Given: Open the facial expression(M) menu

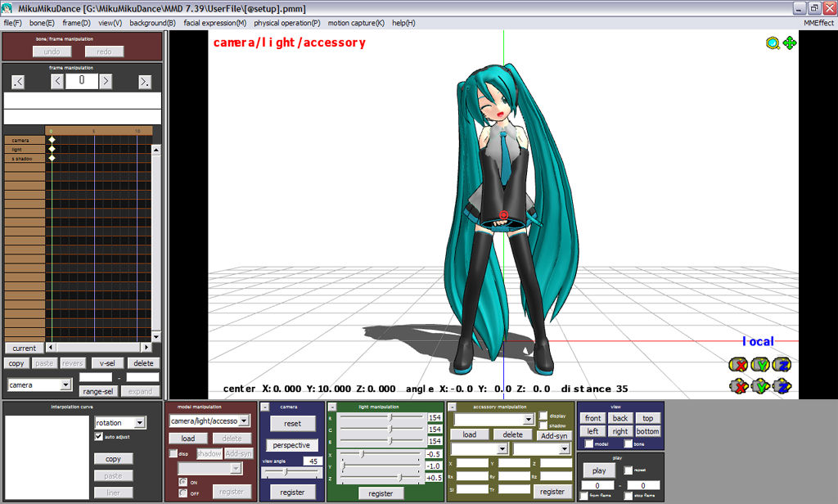Looking at the screenshot, I should pos(215,23).
